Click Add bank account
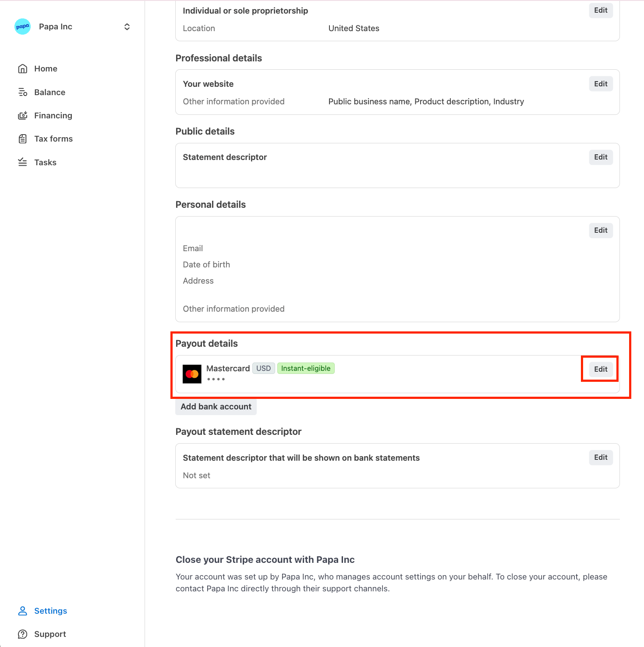Image resolution: width=644 pixels, height=647 pixels. tap(216, 406)
